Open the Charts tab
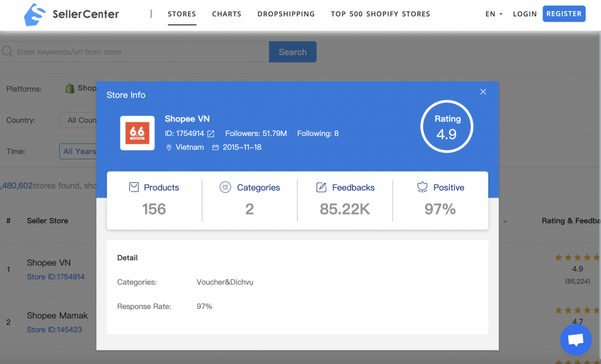The width and height of the screenshot is (601, 364). pos(227,14)
